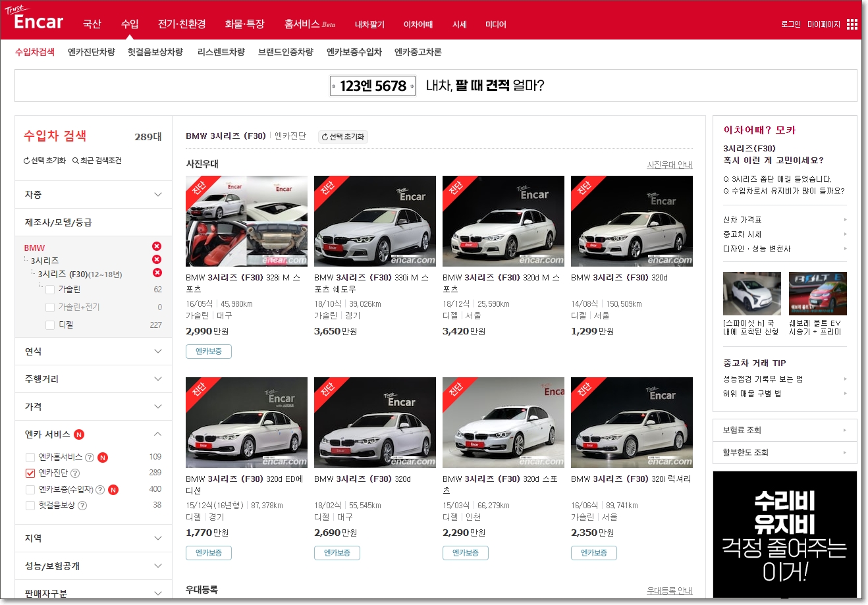This screenshot has height=605, width=868.
Task: Open the 328i M 스포츠 car thumbnail
Action: 246,221
